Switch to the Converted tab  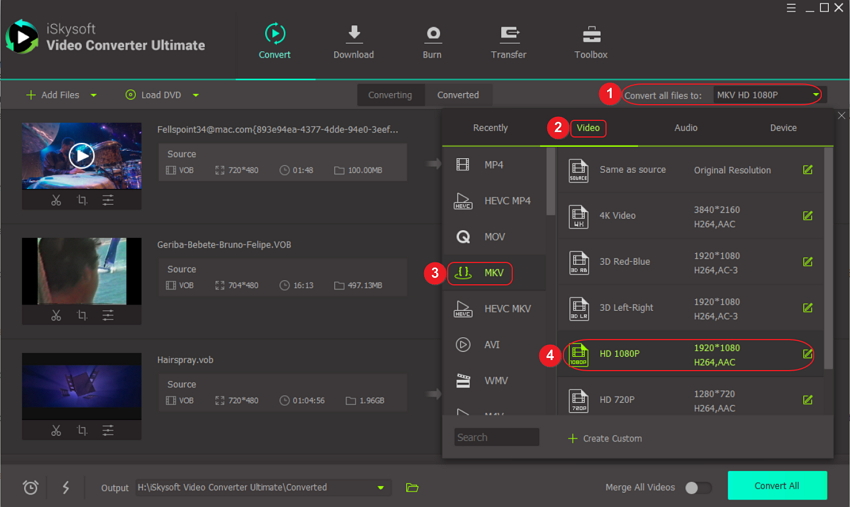coord(458,95)
